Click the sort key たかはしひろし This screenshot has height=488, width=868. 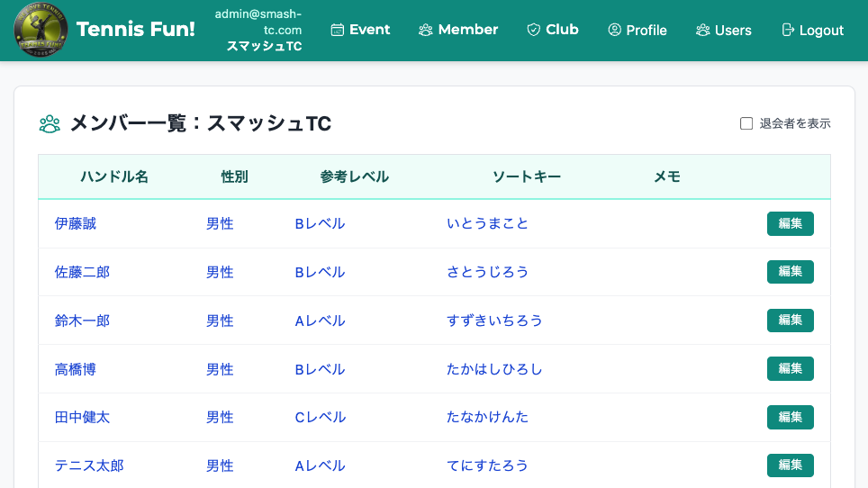494,369
